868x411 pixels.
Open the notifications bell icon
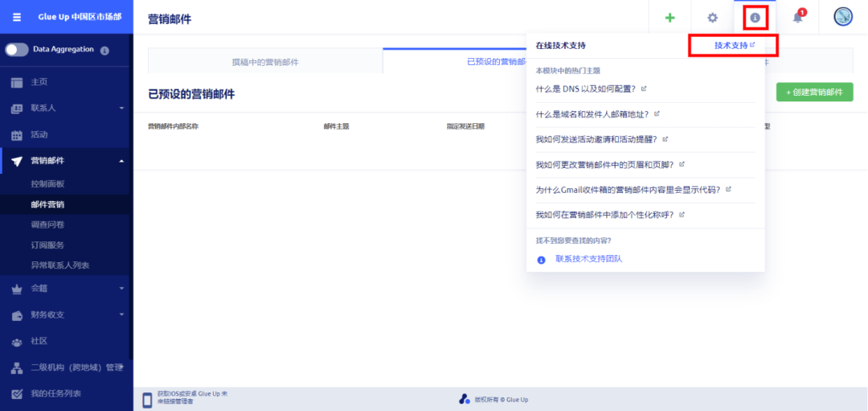pyautogui.click(x=798, y=17)
